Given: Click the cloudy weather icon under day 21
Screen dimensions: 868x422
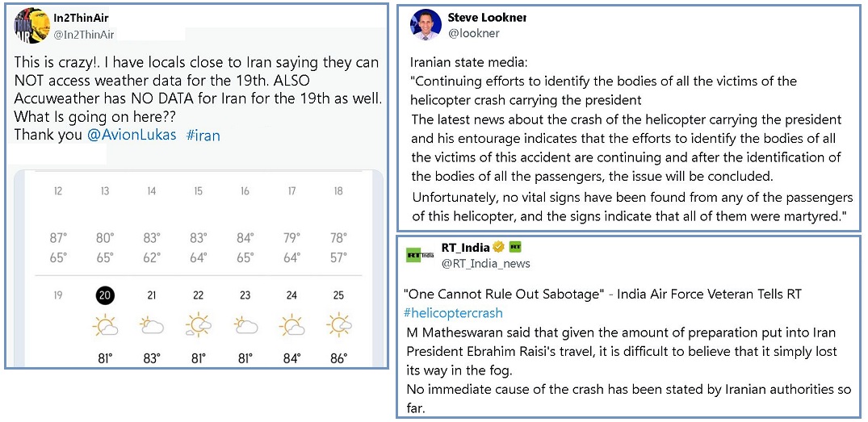Looking at the screenshot, I should coord(152,325).
